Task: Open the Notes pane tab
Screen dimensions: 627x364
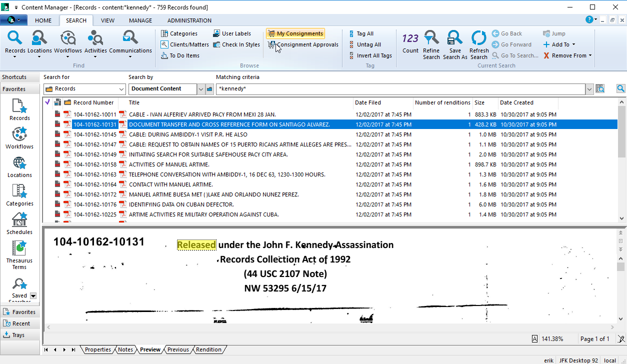Action: tap(125, 349)
